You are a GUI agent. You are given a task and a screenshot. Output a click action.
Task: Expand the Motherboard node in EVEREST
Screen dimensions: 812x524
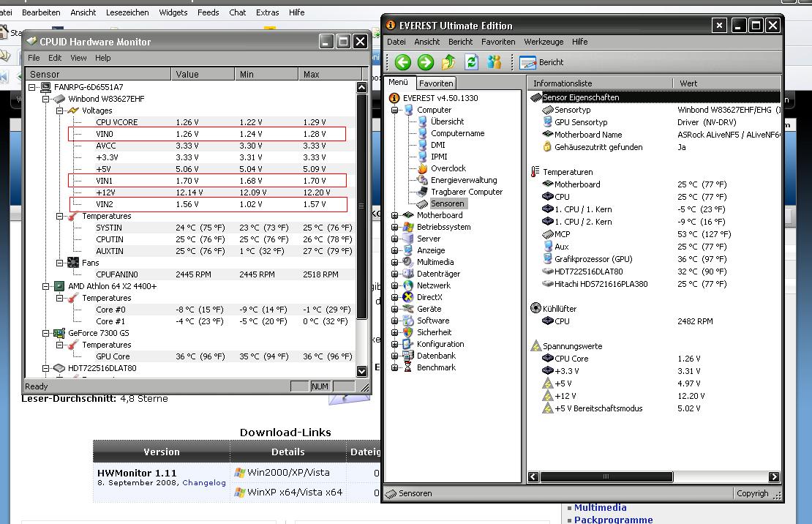[394, 215]
